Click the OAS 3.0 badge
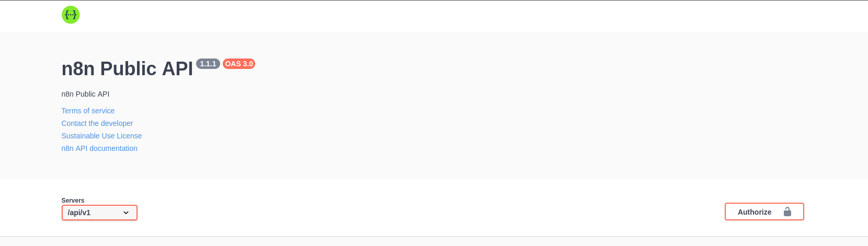868x246 pixels. click(x=239, y=64)
